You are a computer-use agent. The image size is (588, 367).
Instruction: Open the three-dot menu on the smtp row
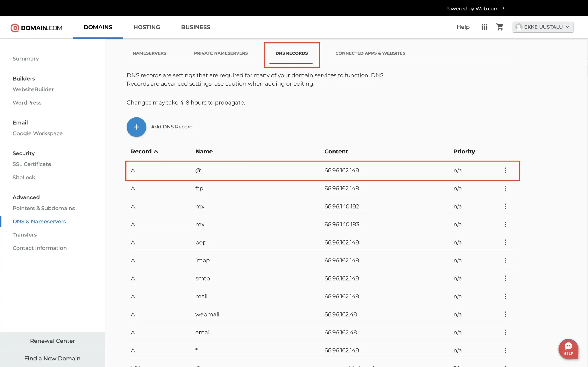tap(505, 278)
